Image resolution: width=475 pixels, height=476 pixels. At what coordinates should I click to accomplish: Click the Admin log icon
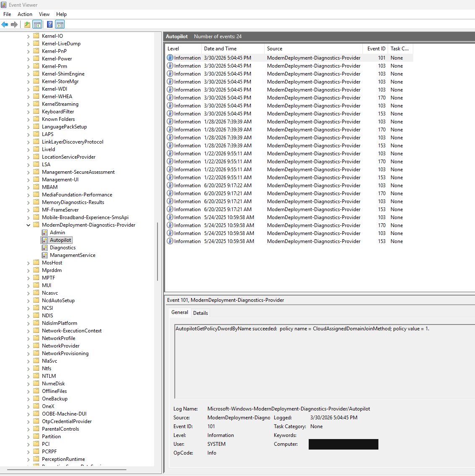[45, 233]
